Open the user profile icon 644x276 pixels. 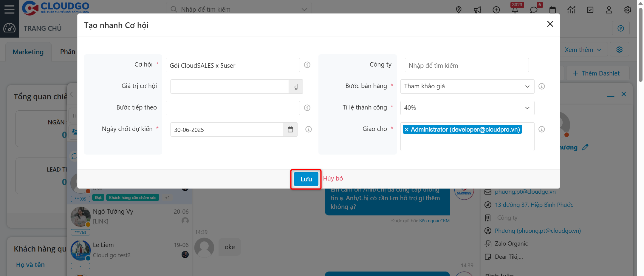(x=609, y=10)
